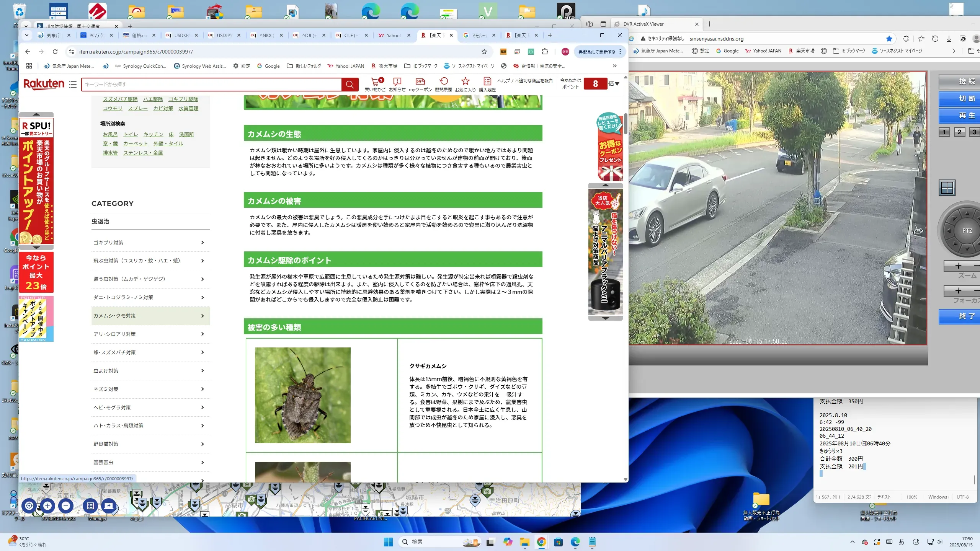980x551 pixels.
Task: Select DVR channel 2 button
Action: click(x=959, y=132)
